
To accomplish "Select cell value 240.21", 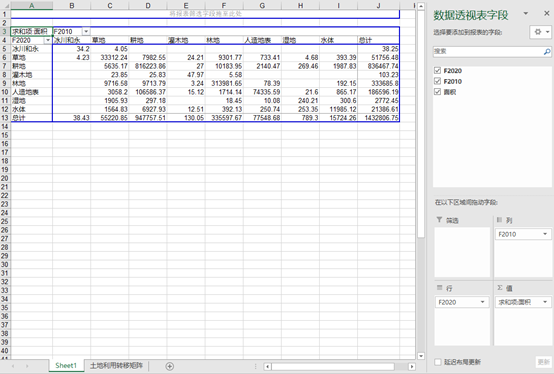I will pyautogui.click(x=300, y=101).
